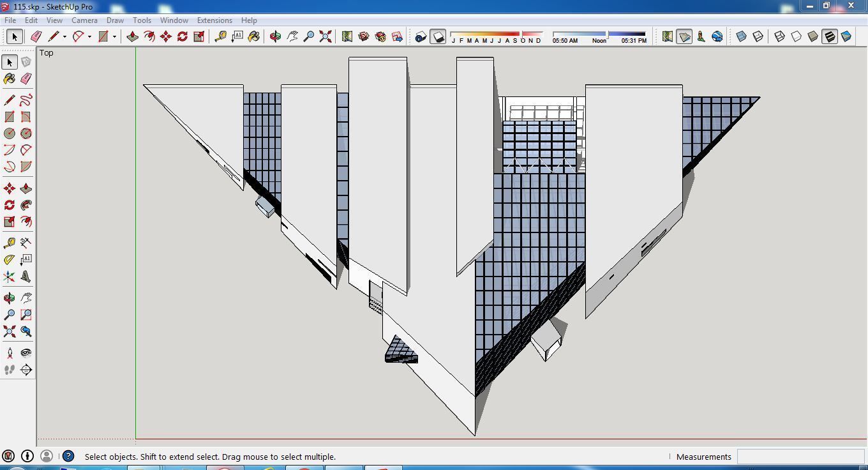Choose the Eraser tool in top toolbar
The height and width of the screenshot is (470, 868).
(x=36, y=37)
